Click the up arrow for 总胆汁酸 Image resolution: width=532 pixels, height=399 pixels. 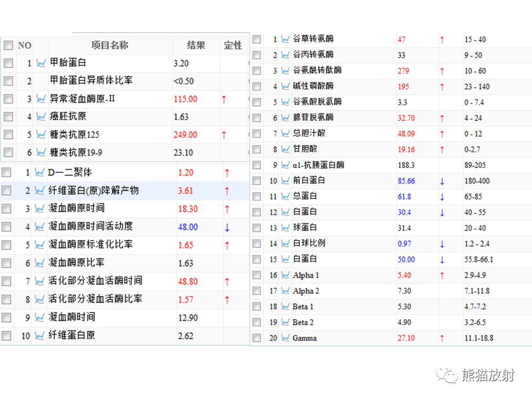(442, 134)
